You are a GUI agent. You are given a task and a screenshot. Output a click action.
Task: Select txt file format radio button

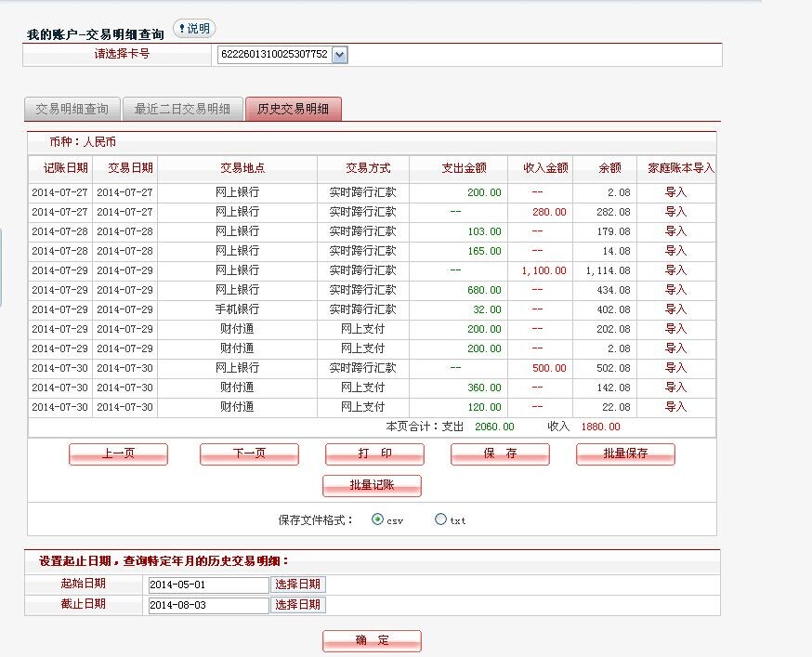tap(440, 519)
